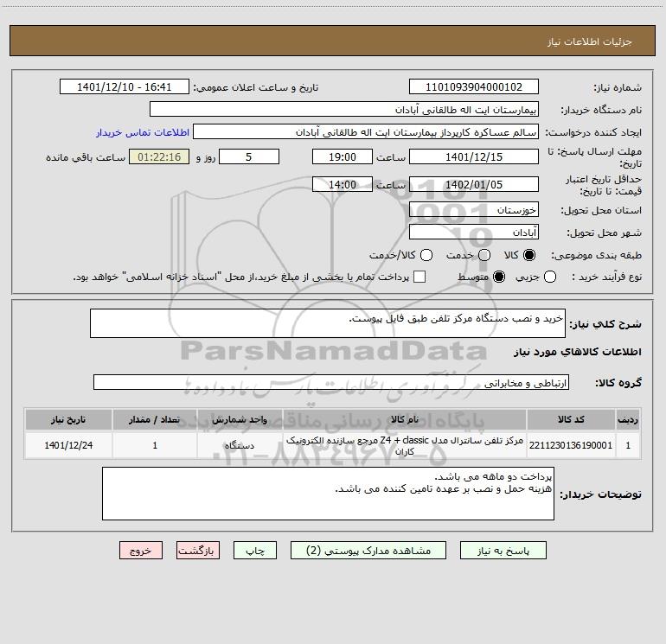Click the goods group field ارتباطی و مخابراتی
The width and height of the screenshot is (666, 644).
click(331, 382)
